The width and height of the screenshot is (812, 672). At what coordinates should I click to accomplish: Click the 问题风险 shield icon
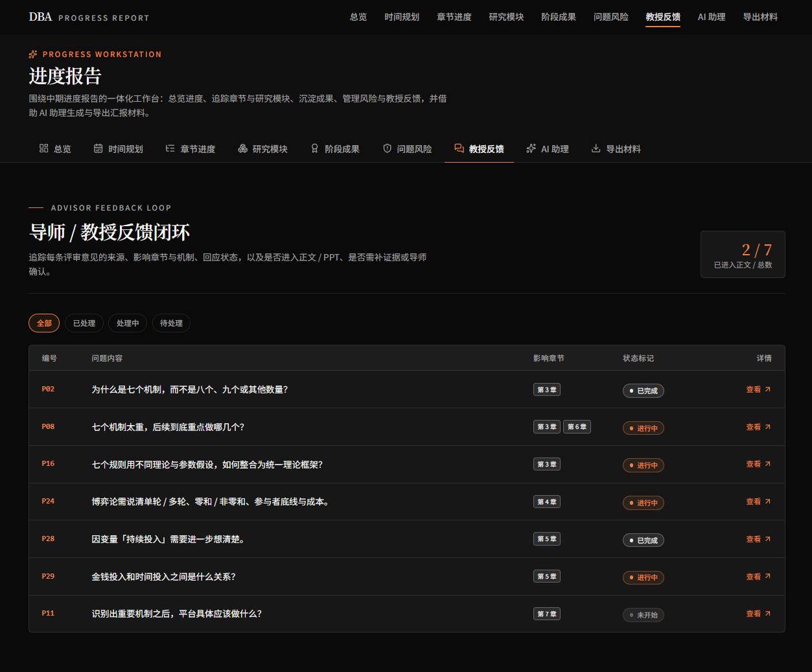(388, 148)
